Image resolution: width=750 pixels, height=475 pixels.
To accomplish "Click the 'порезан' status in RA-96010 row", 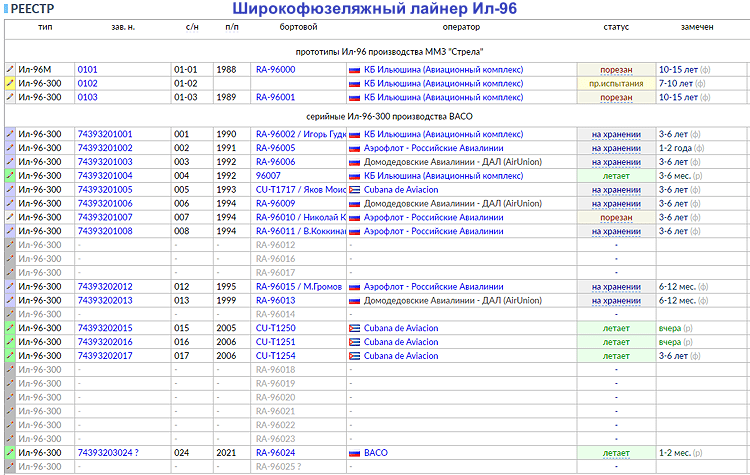I will tap(616, 218).
